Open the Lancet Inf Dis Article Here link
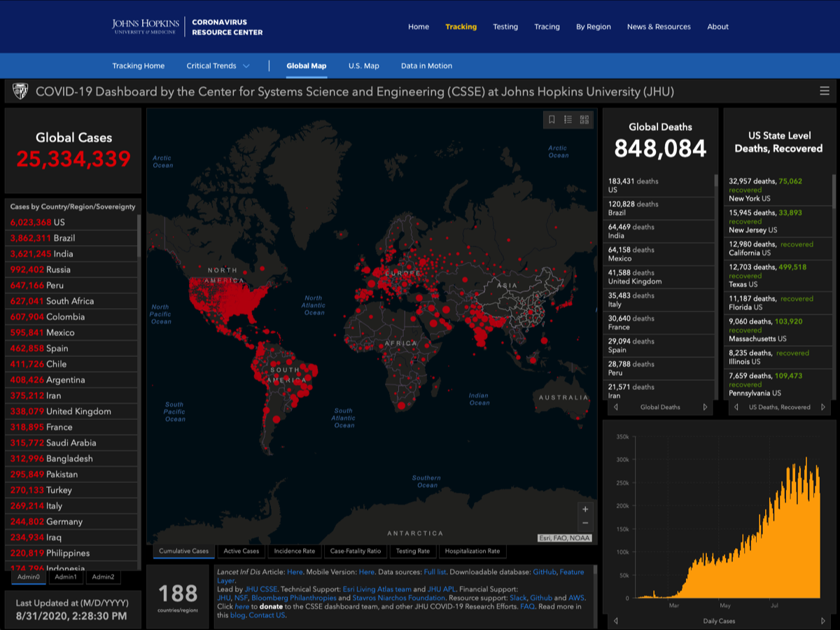The width and height of the screenshot is (840, 630). pos(295,572)
